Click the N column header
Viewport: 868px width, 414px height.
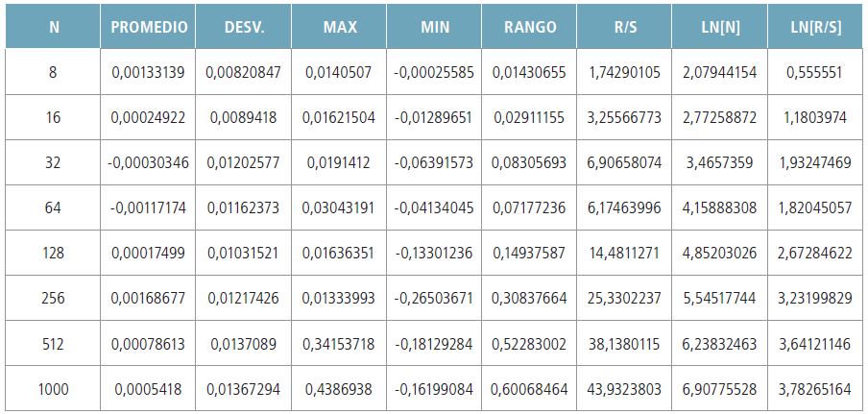coord(53,27)
